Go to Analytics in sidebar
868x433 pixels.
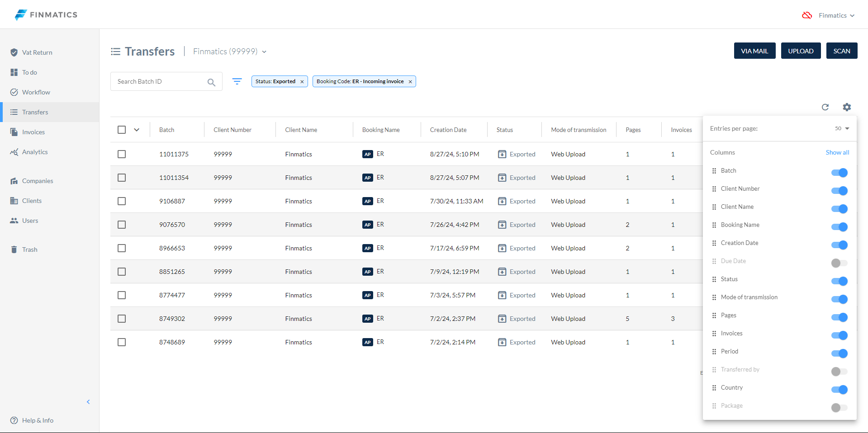point(50,152)
